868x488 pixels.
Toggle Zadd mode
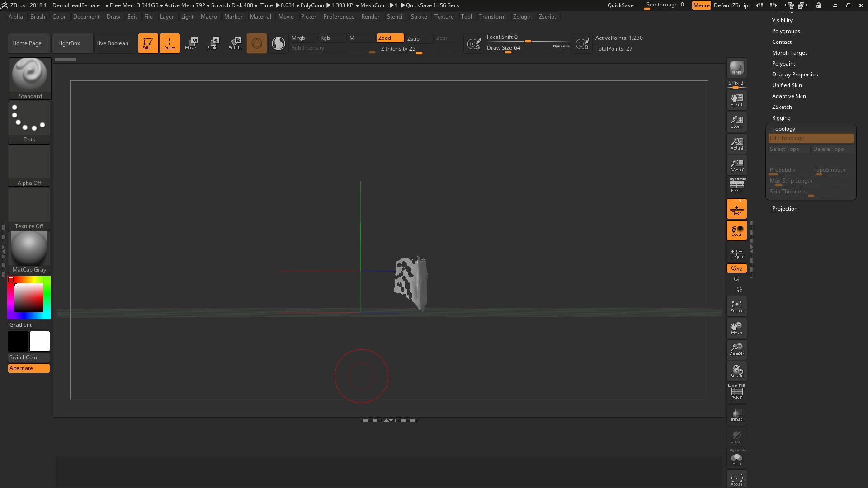390,38
